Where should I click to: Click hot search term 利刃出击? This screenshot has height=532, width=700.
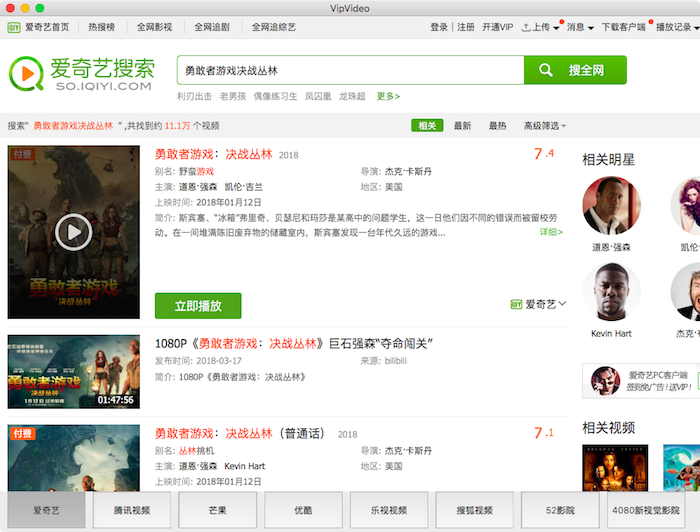point(194,96)
